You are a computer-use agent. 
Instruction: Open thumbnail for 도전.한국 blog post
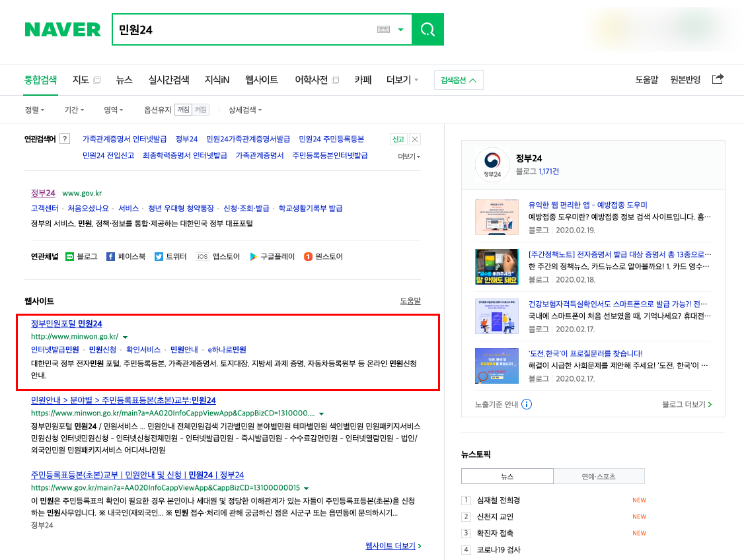point(497,366)
